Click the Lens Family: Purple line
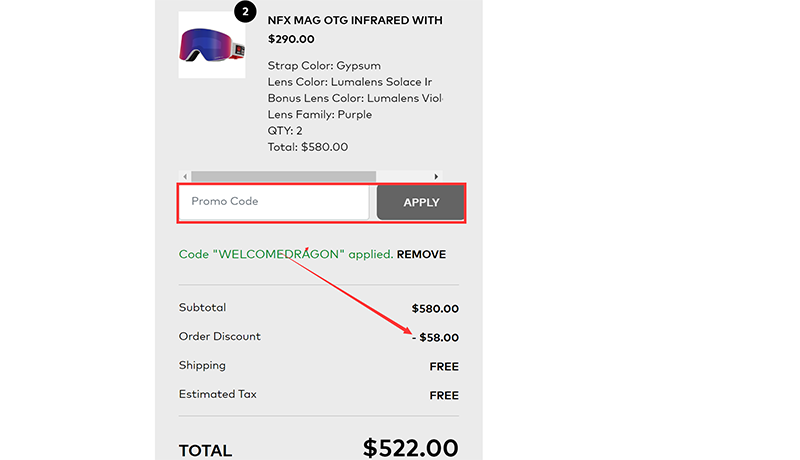 point(320,115)
